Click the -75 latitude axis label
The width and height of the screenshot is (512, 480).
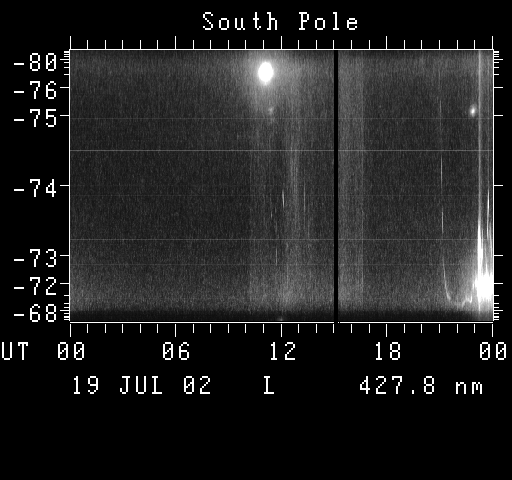35,119
